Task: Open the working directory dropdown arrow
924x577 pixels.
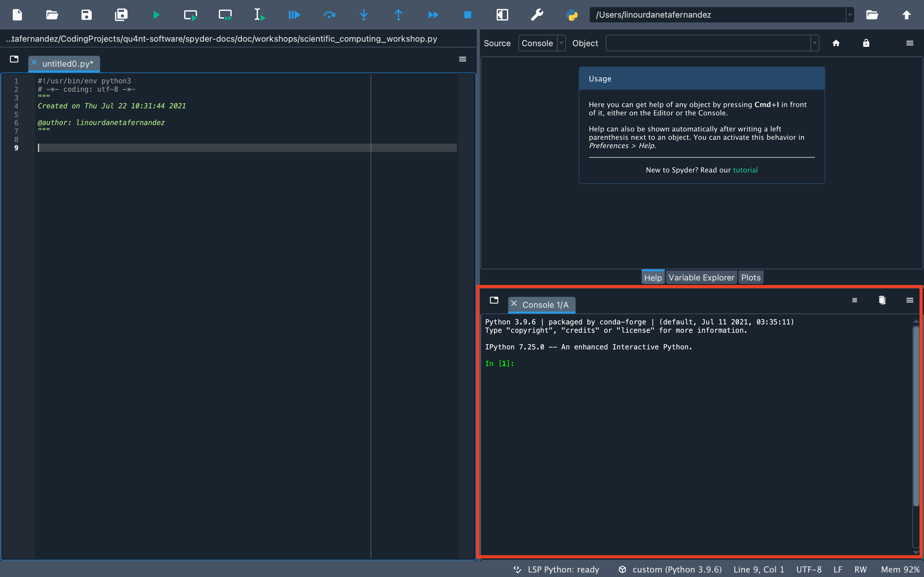Action: tap(850, 14)
